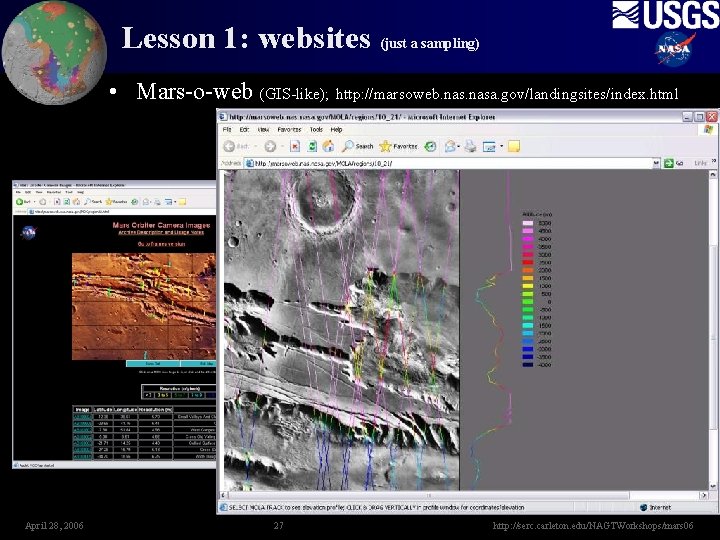Click Home icon in Mars Orbiter Camera window
Screen dimensions: 720x540
(76, 202)
